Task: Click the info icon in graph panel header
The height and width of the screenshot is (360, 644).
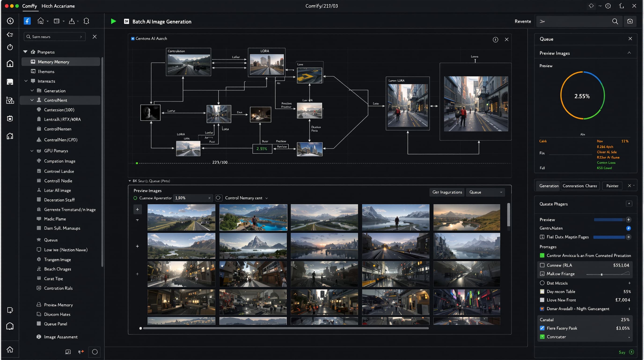Action: click(495, 40)
